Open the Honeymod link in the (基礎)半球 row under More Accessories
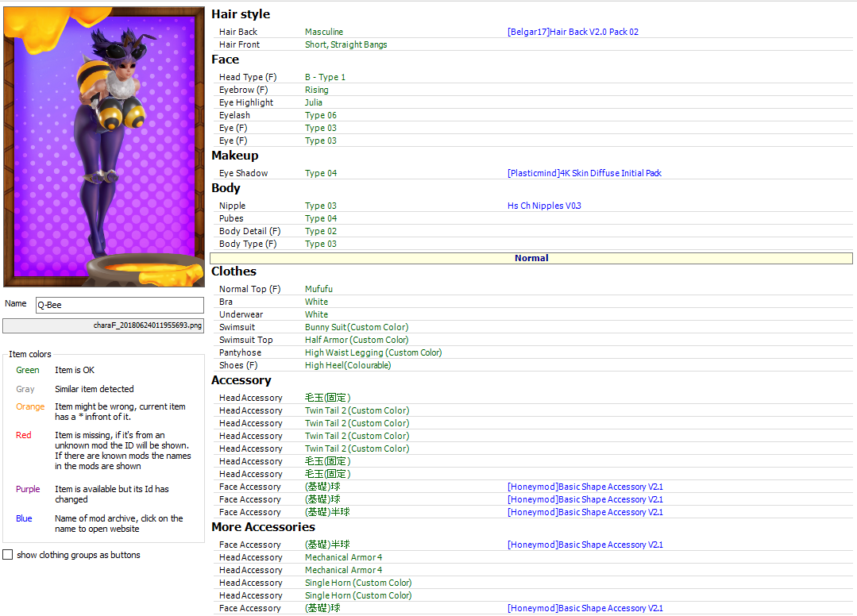 coord(585,545)
